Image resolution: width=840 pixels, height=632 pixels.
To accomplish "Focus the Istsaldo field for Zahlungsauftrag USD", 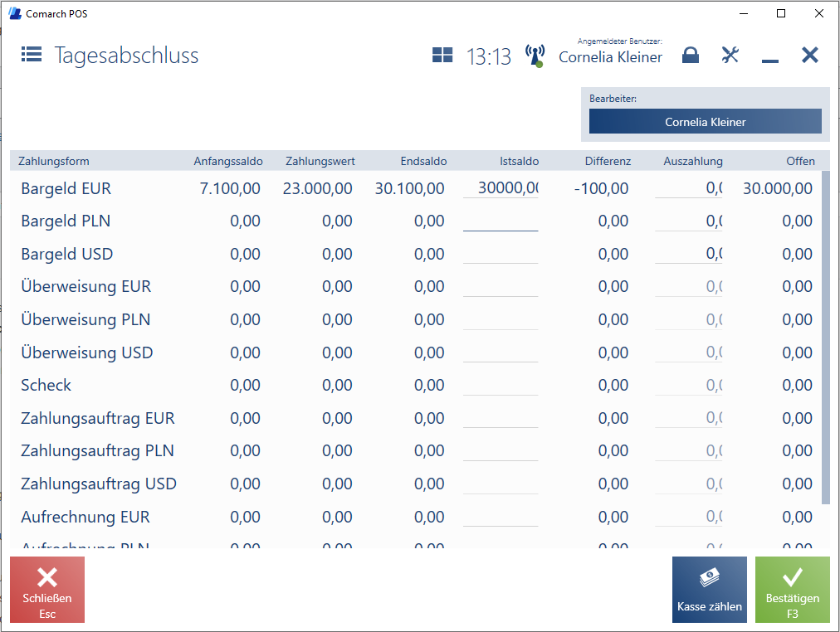I will point(501,484).
